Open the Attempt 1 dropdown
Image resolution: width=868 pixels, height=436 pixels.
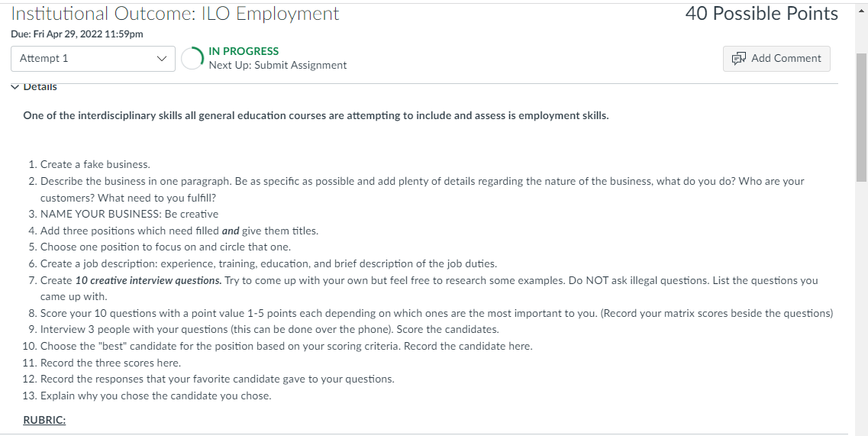pos(93,59)
